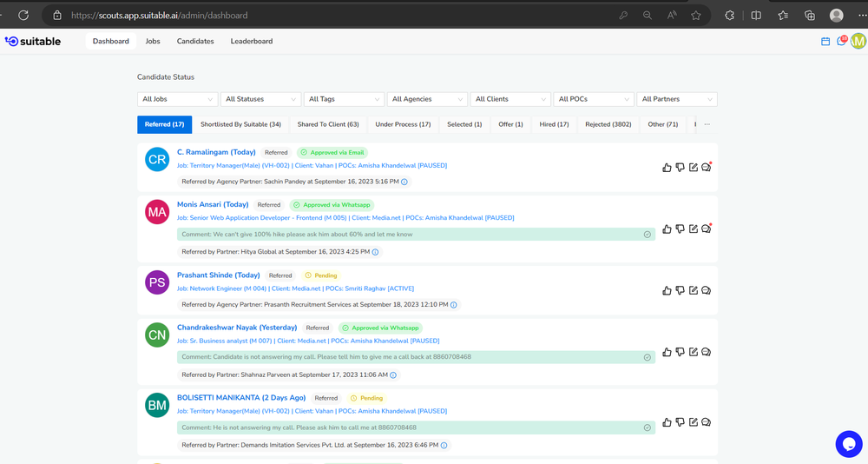Open the support chat bubble widget
This screenshot has height=464, width=868.
[849, 443]
